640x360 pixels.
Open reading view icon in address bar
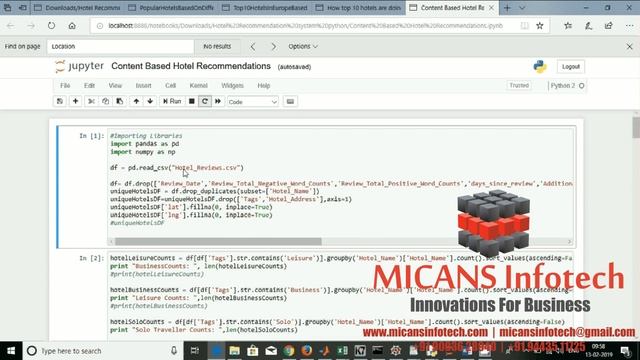[x=524, y=26]
